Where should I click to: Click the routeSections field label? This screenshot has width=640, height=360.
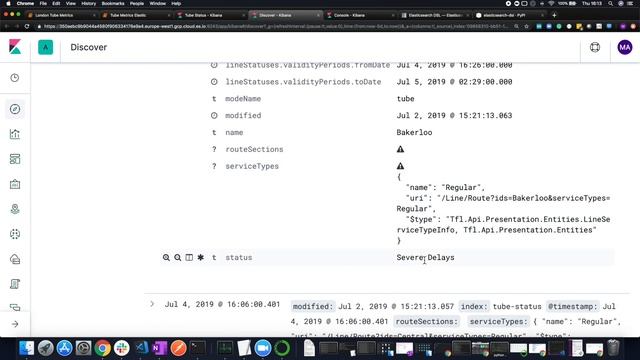coord(254,149)
